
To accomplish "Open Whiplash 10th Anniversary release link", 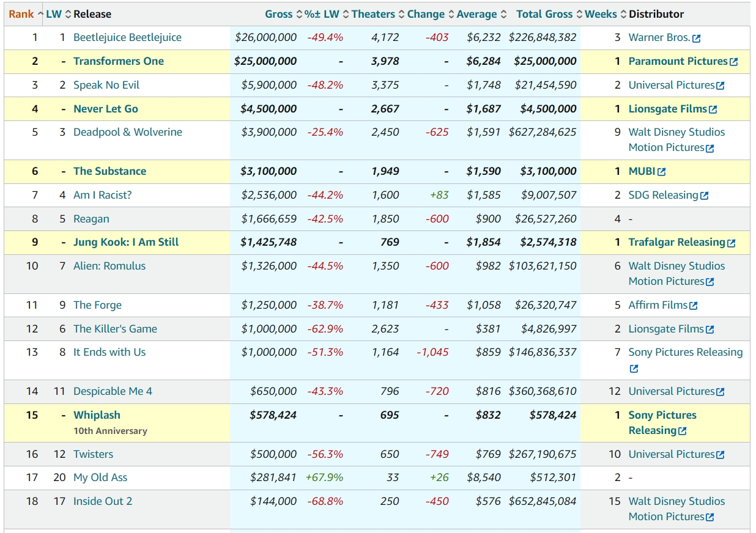I will pyautogui.click(x=97, y=415).
